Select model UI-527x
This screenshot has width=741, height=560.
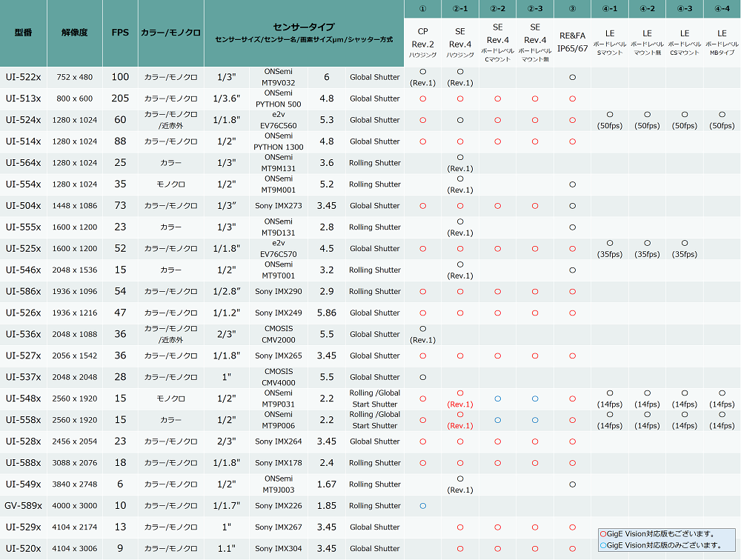tap(23, 356)
